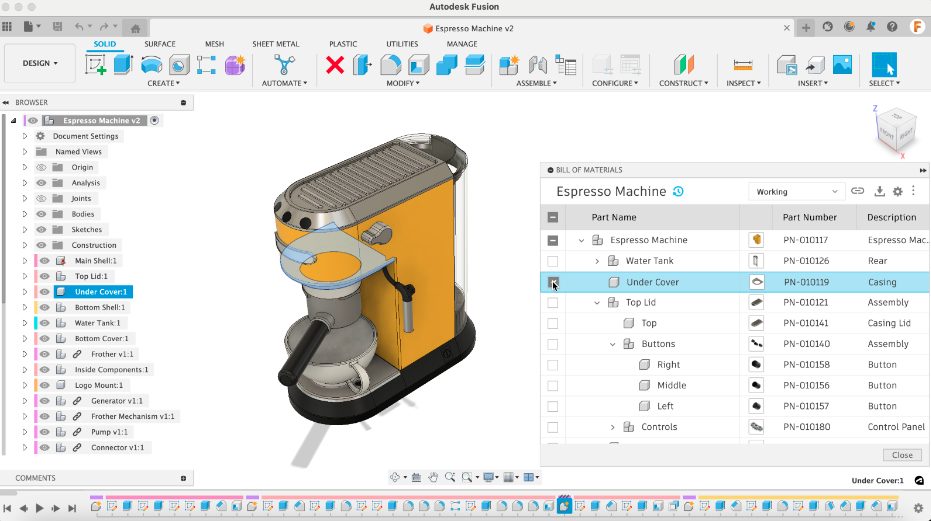Check the Right button part checkbox
Screen dimensions: 931x521
coord(553,365)
